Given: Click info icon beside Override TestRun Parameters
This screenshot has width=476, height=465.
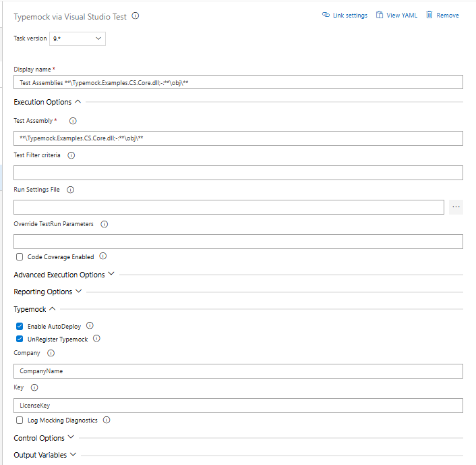Looking at the screenshot, I should point(105,224).
